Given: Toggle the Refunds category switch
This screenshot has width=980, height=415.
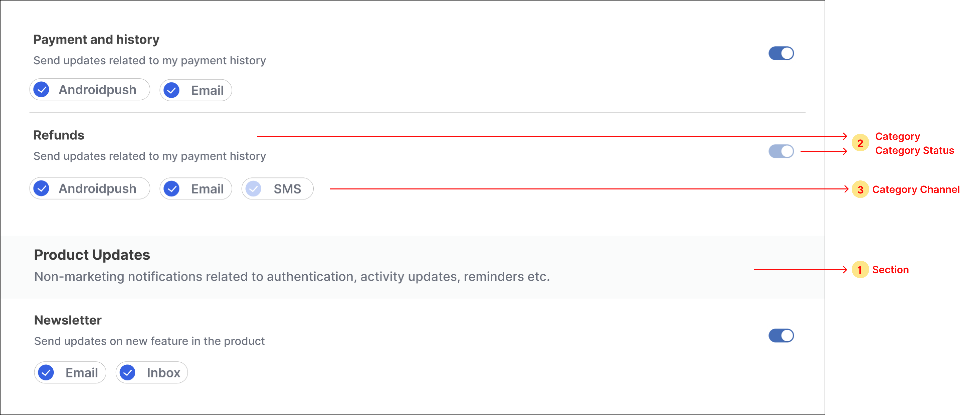Looking at the screenshot, I should 781,151.
